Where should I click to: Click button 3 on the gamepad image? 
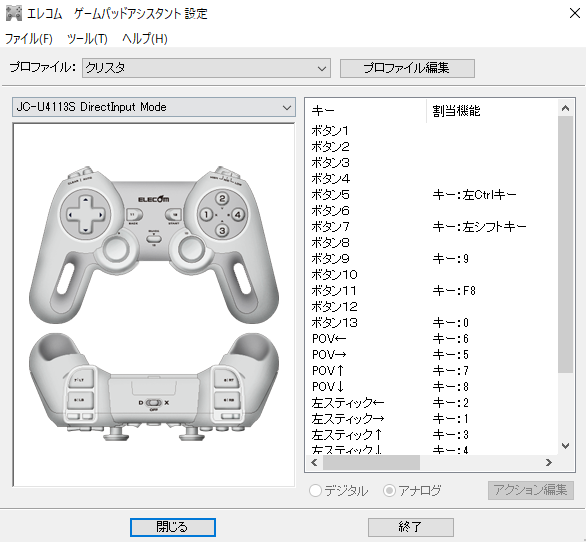click(222, 230)
